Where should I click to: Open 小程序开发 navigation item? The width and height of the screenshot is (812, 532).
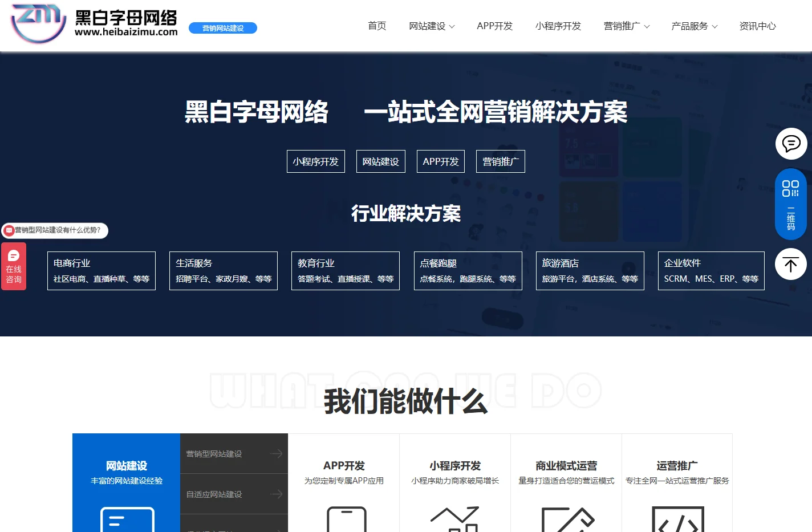pyautogui.click(x=558, y=26)
